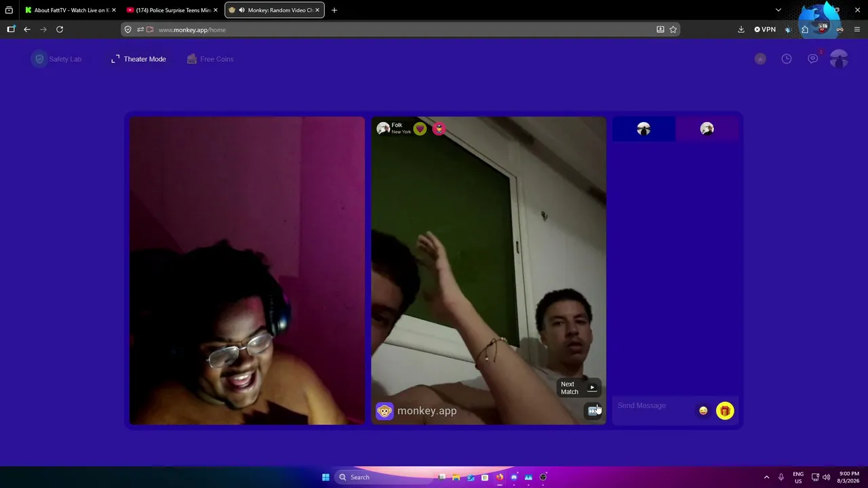868x488 pixels.
Task: Open Folk's profile avatar on the video
Action: (x=383, y=129)
